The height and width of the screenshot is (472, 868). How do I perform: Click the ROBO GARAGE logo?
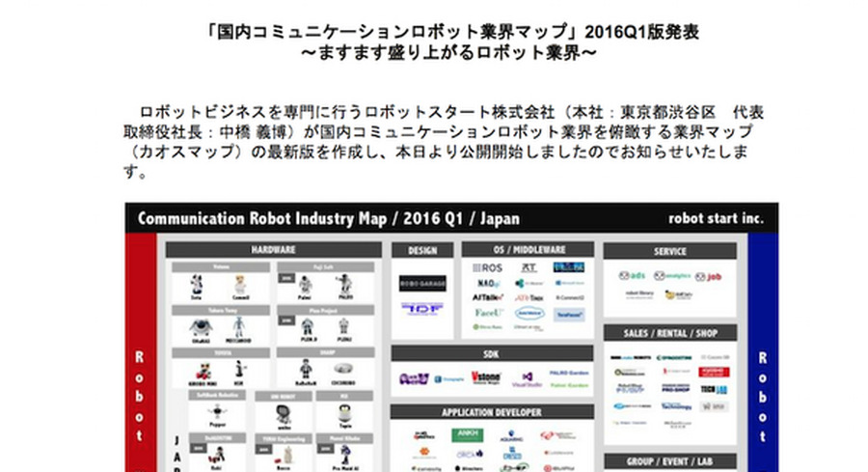coord(422,284)
